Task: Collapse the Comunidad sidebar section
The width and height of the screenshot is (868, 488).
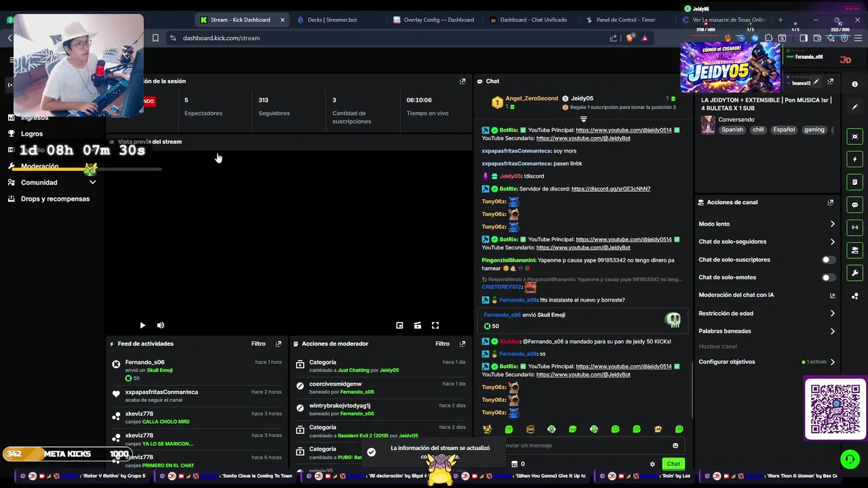Action: (x=92, y=182)
